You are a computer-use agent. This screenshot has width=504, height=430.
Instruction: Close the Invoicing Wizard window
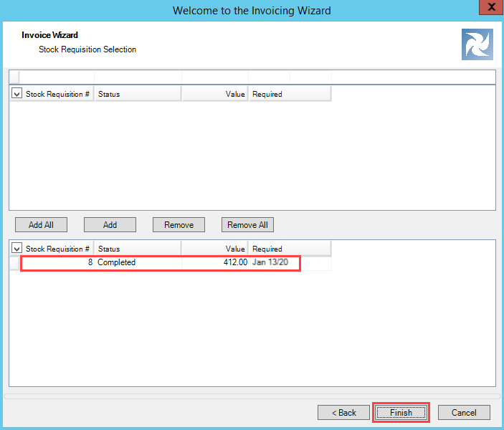pyautogui.click(x=490, y=9)
